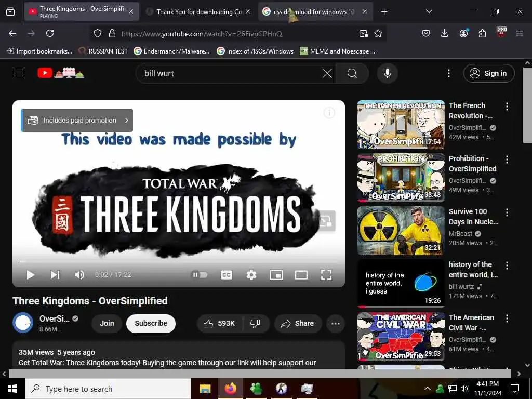Open more actions ellipsis under video
The image size is (532, 399).
(336, 323)
